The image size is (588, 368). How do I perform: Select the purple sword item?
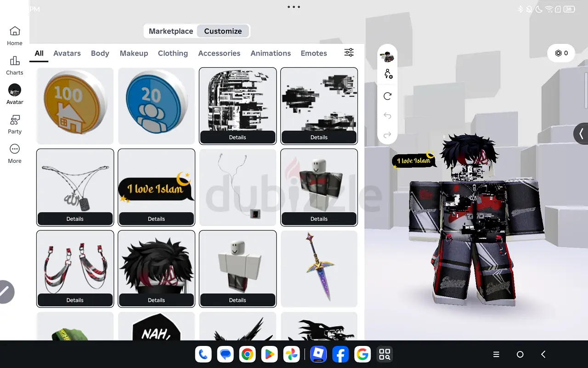(319, 269)
